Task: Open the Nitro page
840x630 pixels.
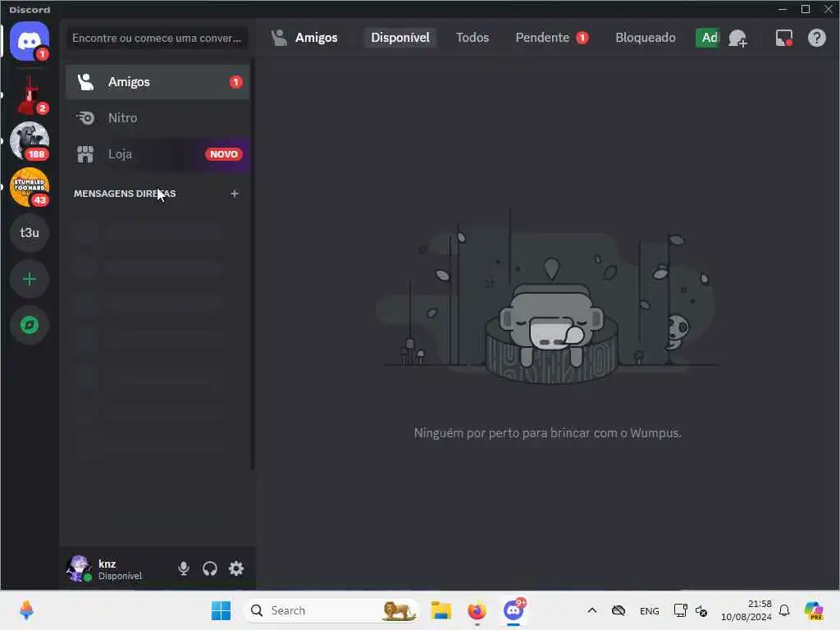Action: tap(157, 118)
